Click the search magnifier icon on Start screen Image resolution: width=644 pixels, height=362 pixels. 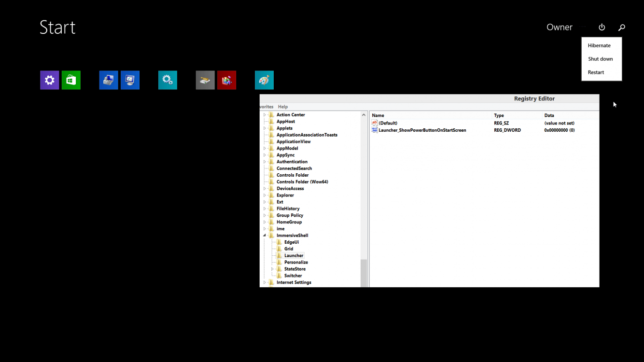click(x=622, y=28)
